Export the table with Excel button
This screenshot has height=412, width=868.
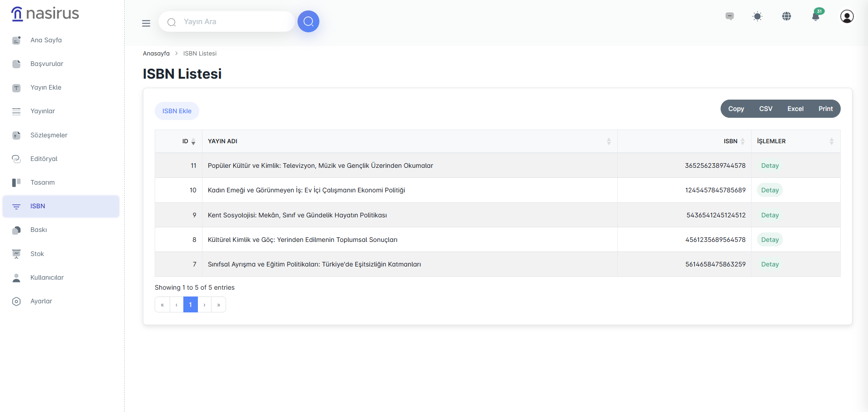(x=795, y=109)
